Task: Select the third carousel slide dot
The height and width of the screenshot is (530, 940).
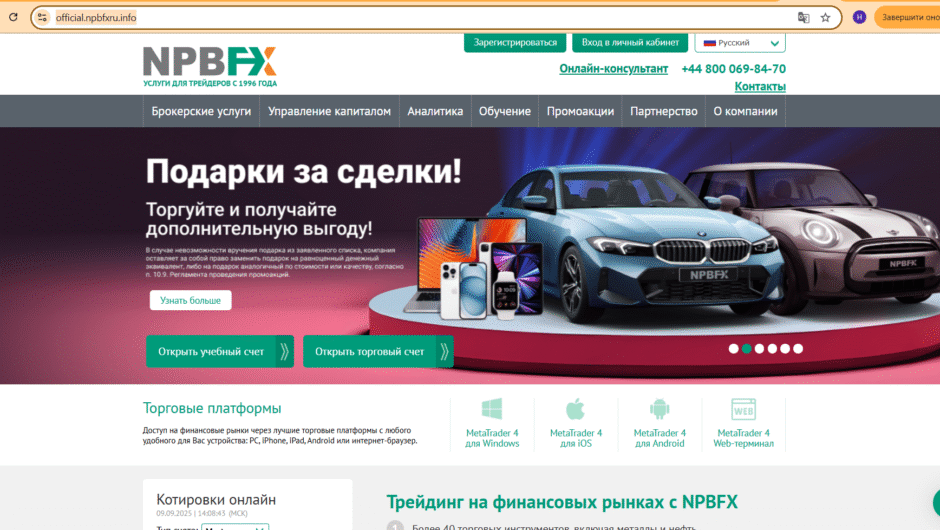Action: click(x=759, y=349)
